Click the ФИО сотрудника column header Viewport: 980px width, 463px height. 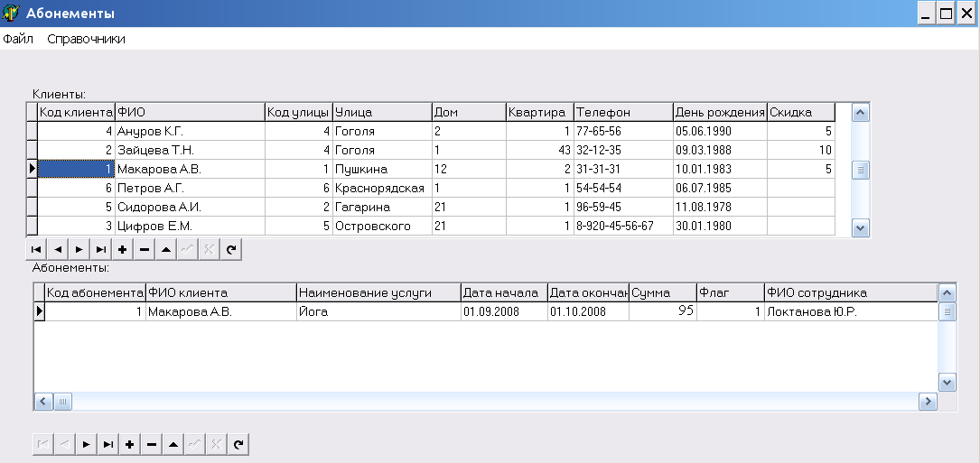coord(851,292)
